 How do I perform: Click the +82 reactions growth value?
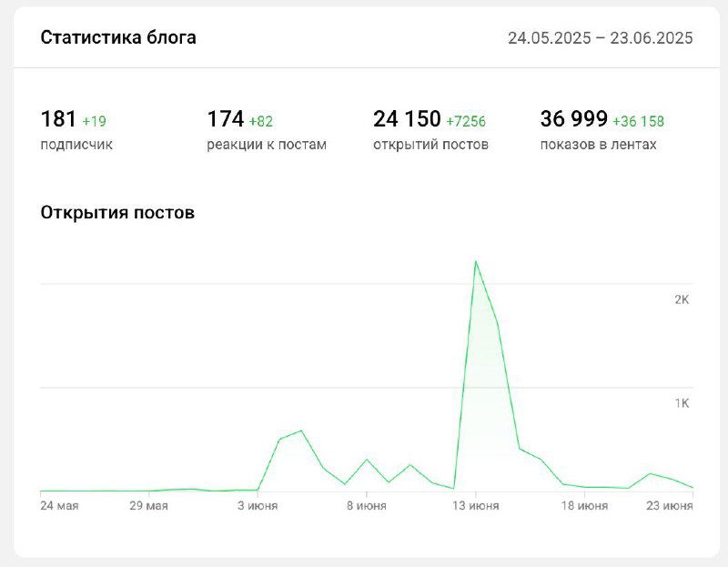258,118
